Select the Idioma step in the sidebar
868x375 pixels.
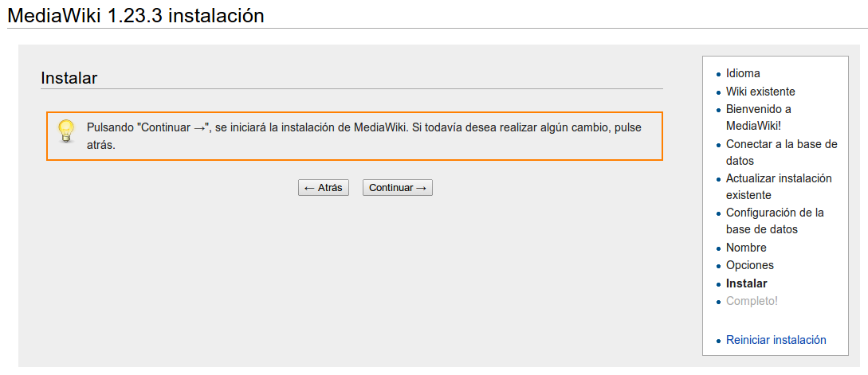click(x=743, y=73)
